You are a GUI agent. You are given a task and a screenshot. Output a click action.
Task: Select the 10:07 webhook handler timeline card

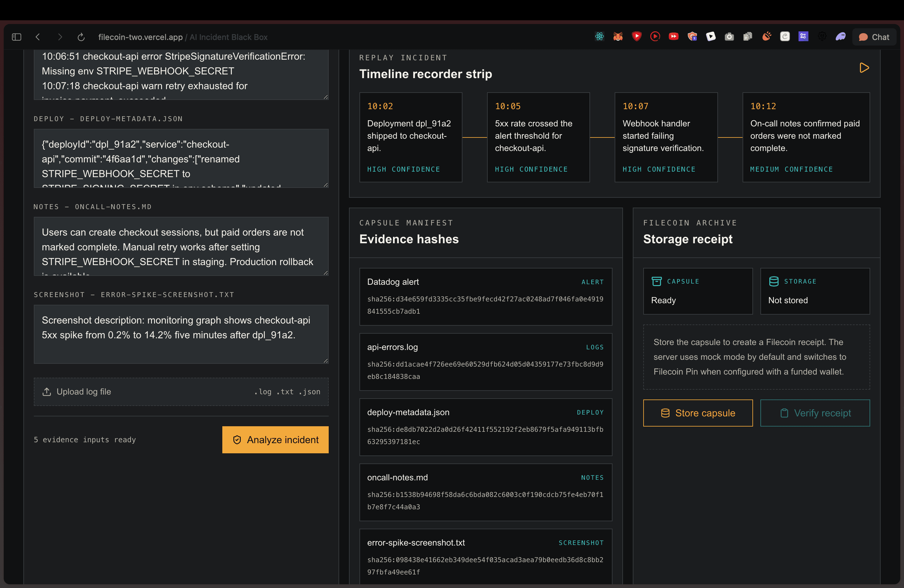(666, 137)
